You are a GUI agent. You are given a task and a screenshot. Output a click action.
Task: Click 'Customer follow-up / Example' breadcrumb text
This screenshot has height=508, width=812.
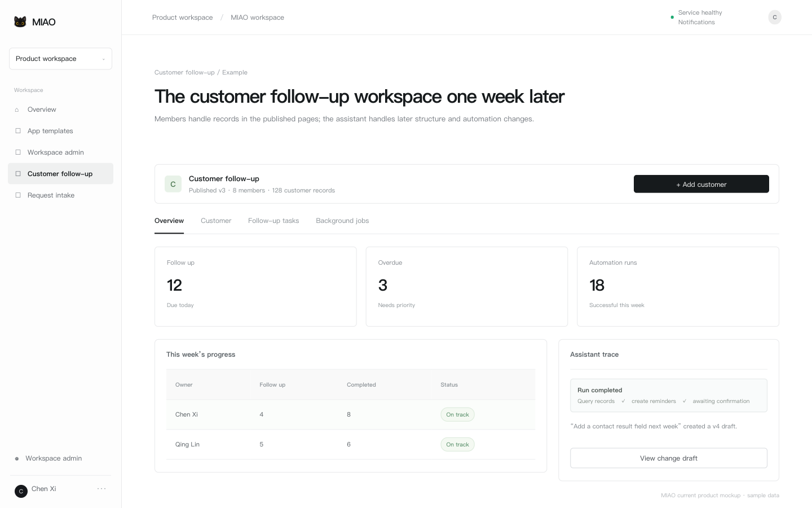[201, 72]
